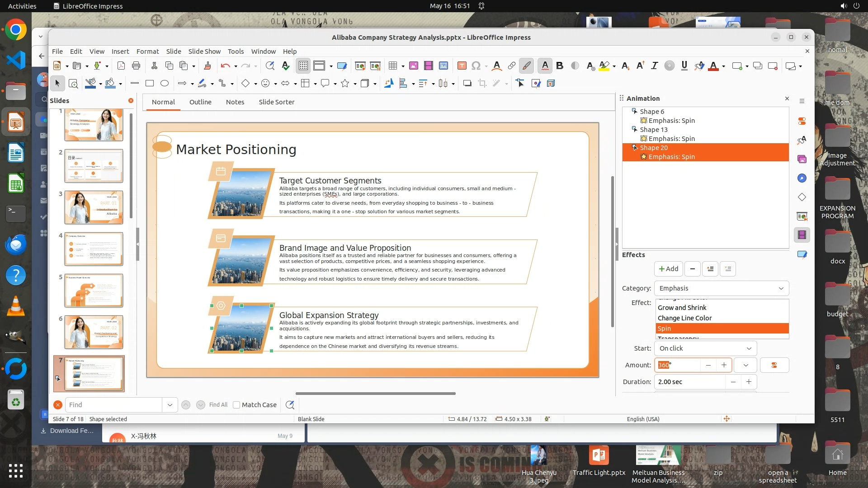868x488 pixels.
Task: Select the Ellipse drawing tool
Action: [x=165, y=83]
